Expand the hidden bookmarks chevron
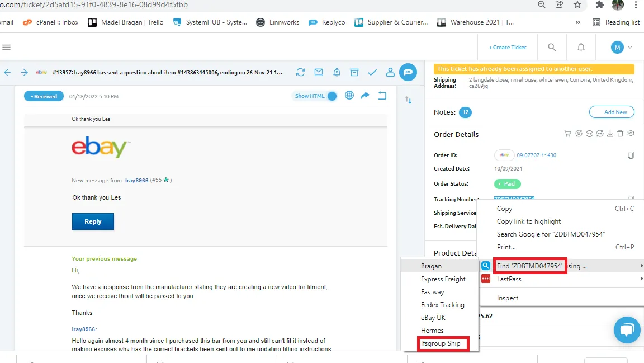 point(577,22)
